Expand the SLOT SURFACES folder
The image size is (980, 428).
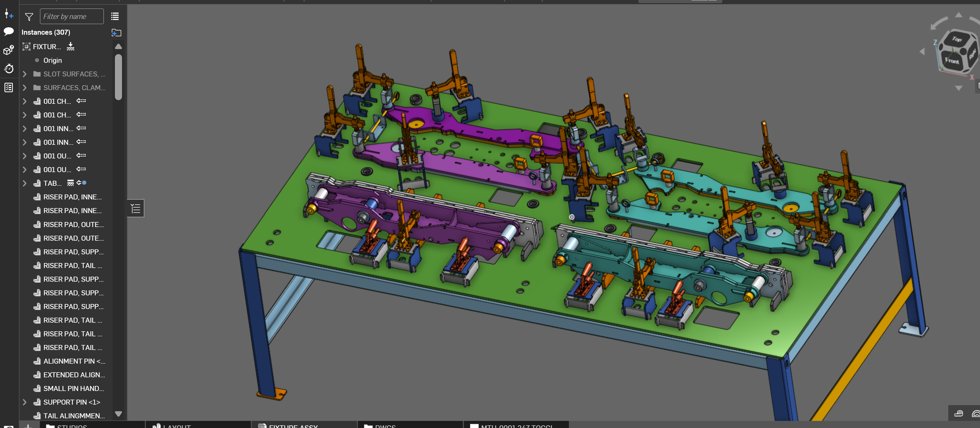coord(25,74)
